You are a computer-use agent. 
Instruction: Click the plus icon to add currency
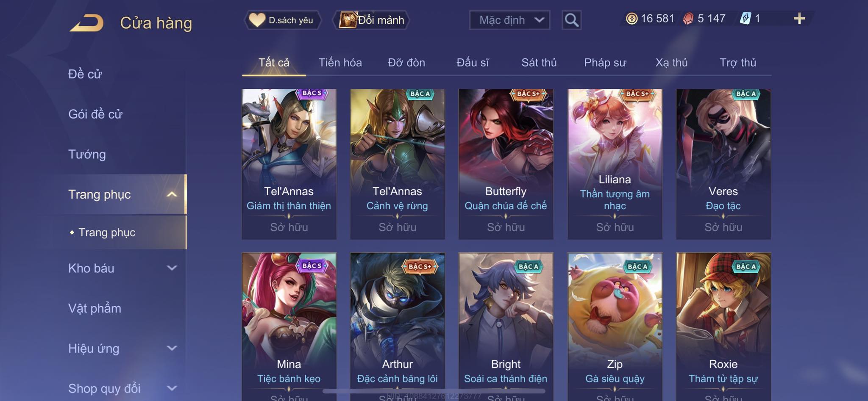pyautogui.click(x=799, y=19)
